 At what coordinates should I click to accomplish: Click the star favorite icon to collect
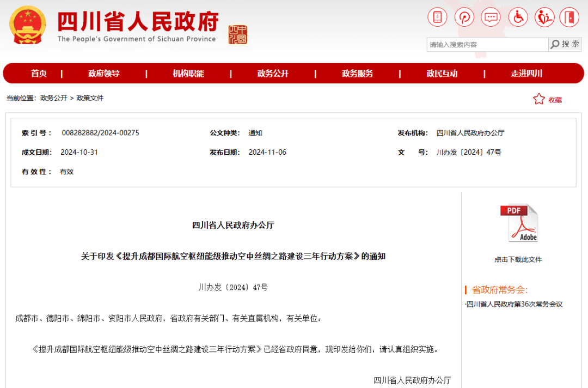(539, 99)
